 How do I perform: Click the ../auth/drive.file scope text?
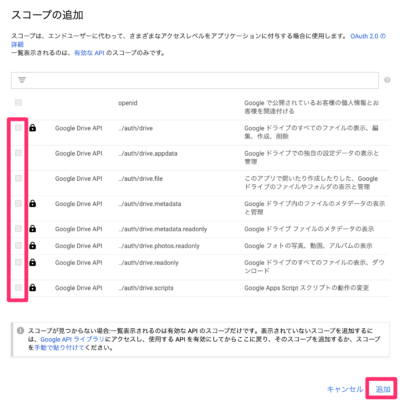140,179
